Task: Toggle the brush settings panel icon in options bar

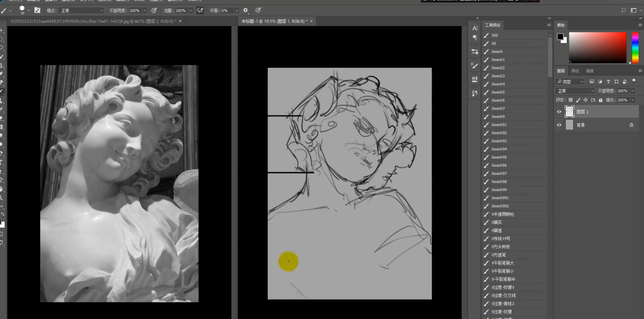Action: pyautogui.click(x=37, y=10)
